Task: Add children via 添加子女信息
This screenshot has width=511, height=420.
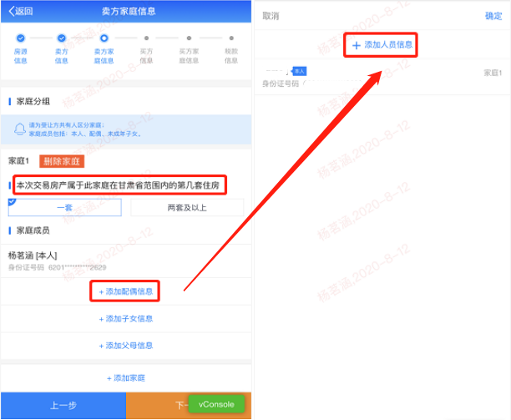Action: click(x=126, y=319)
